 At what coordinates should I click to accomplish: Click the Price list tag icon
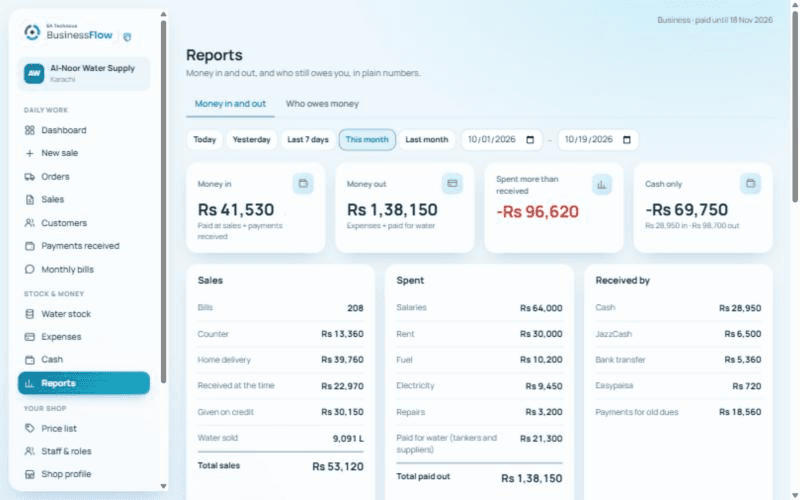[30, 428]
